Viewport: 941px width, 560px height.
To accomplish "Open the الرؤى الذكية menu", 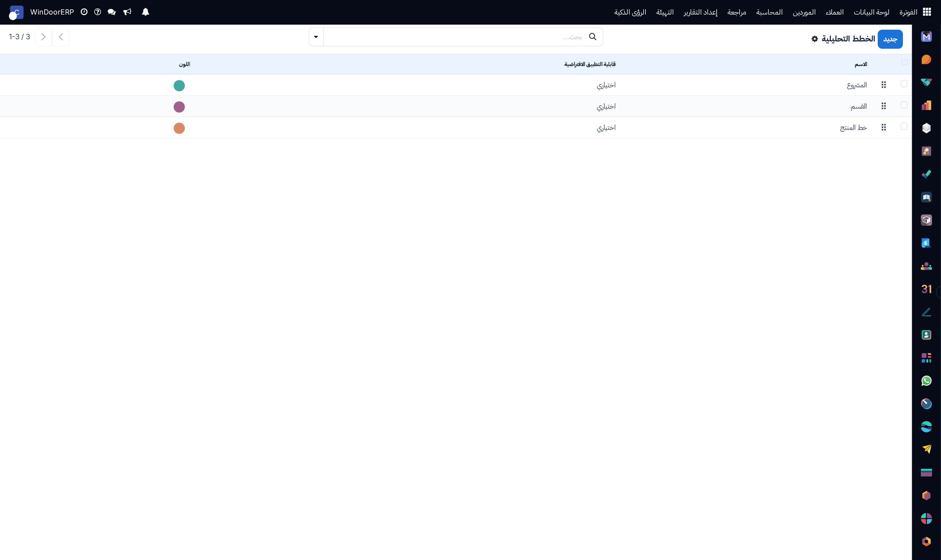I will [x=630, y=12].
